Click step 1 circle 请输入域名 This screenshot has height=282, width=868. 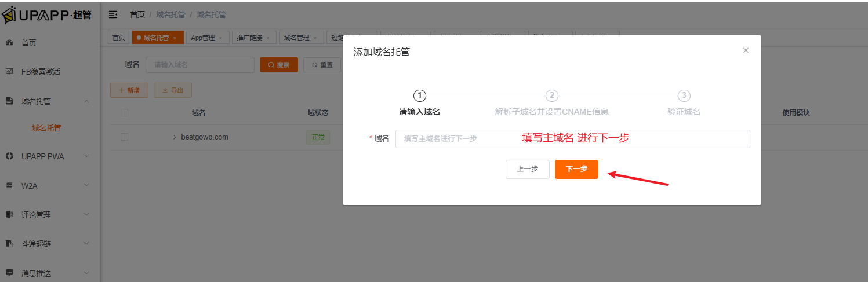[420, 96]
